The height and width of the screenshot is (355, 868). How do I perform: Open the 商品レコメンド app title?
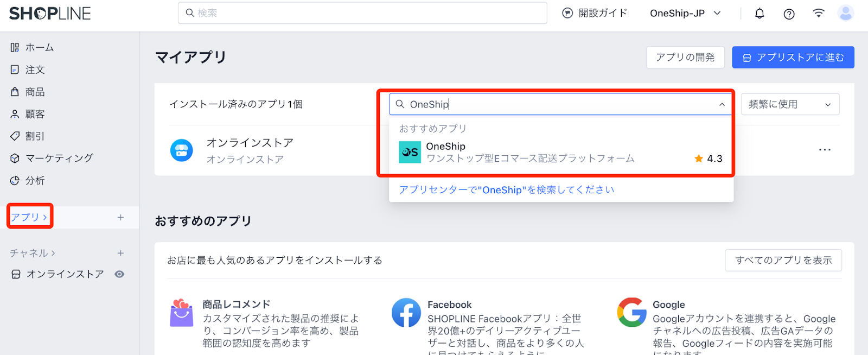(237, 305)
